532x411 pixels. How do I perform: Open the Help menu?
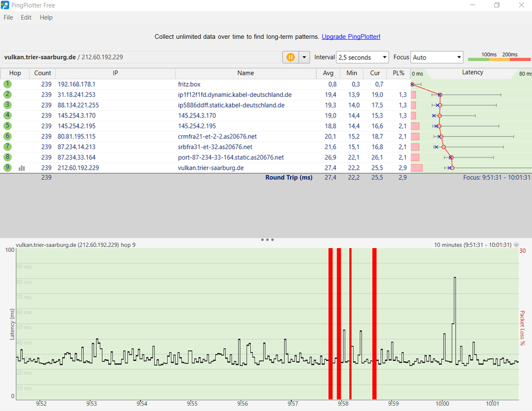point(46,18)
